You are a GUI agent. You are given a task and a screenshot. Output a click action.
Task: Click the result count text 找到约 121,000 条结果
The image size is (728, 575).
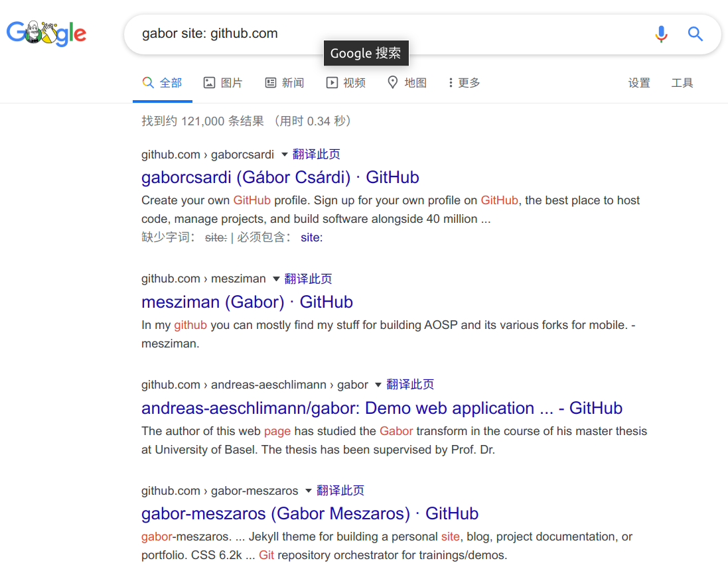(x=202, y=121)
